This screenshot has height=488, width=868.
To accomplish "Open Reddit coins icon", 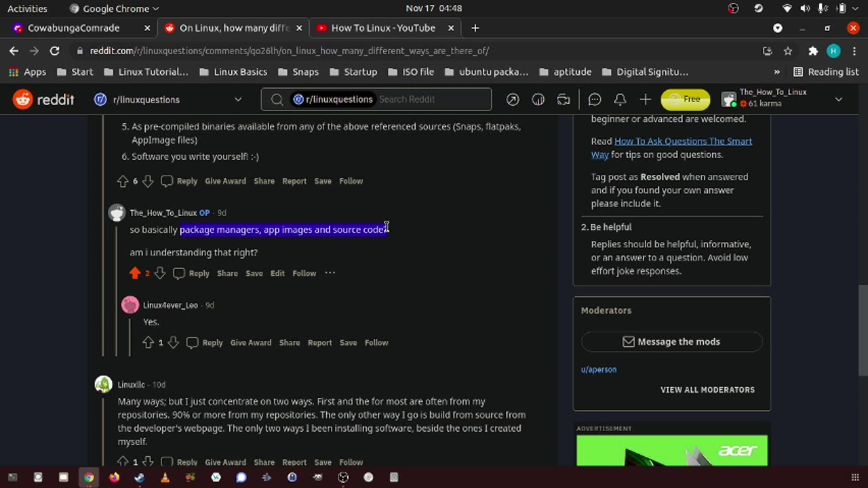I will click(x=538, y=100).
